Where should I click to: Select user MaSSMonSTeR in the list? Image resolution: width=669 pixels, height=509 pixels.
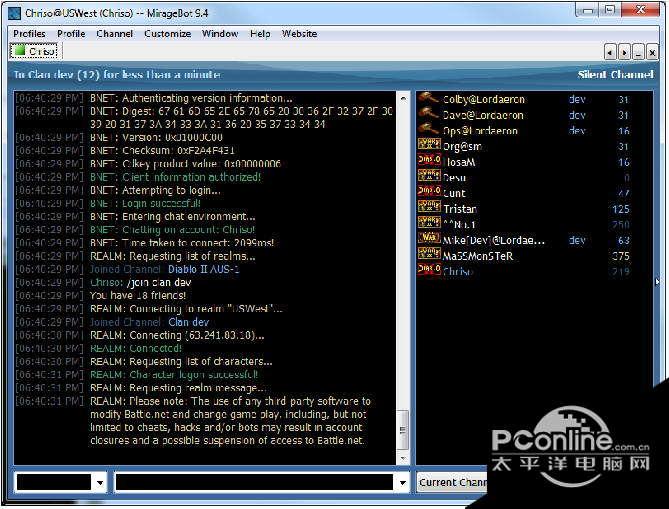click(478, 256)
